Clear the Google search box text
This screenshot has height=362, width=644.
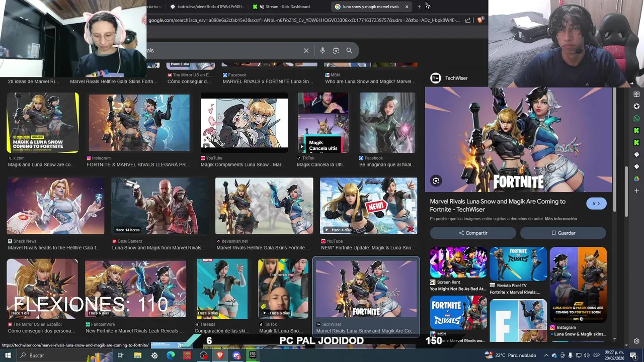pyautogui.click(x=306, y=50)
